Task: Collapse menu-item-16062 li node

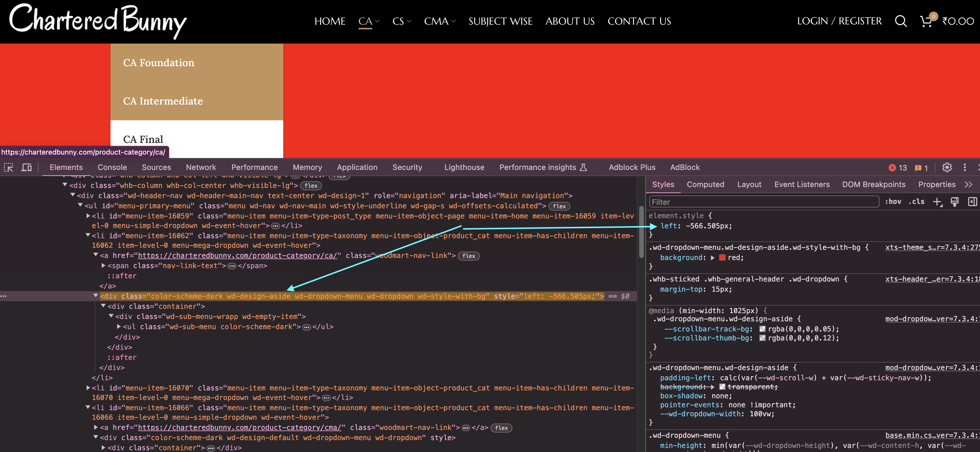Action: [x=88, y=235]
